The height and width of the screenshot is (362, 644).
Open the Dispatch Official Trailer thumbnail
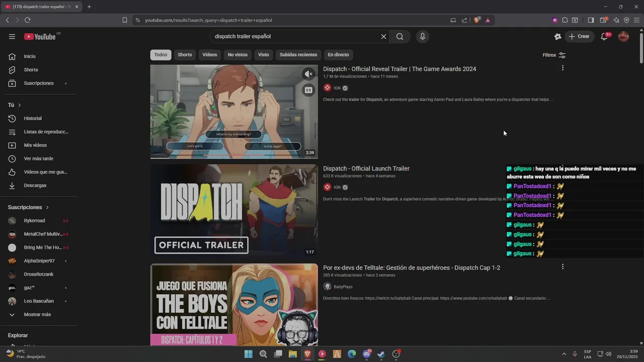pos(234,211)
